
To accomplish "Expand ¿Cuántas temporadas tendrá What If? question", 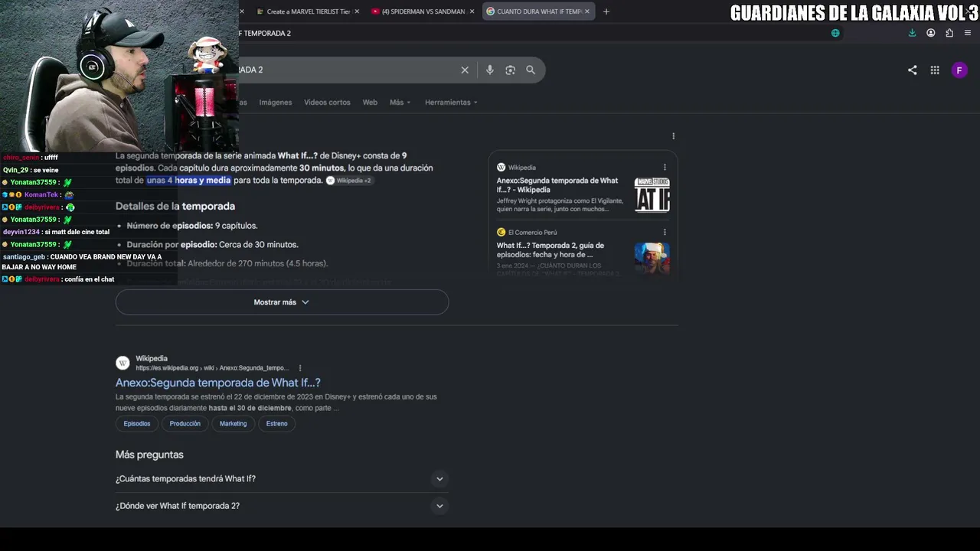I will [x=282, y=479].
